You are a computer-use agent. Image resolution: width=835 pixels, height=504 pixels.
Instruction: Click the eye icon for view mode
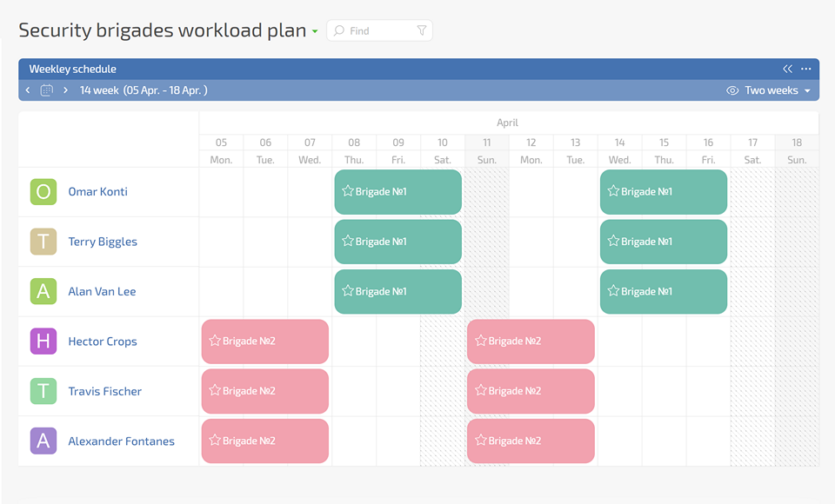coord(732,90)
